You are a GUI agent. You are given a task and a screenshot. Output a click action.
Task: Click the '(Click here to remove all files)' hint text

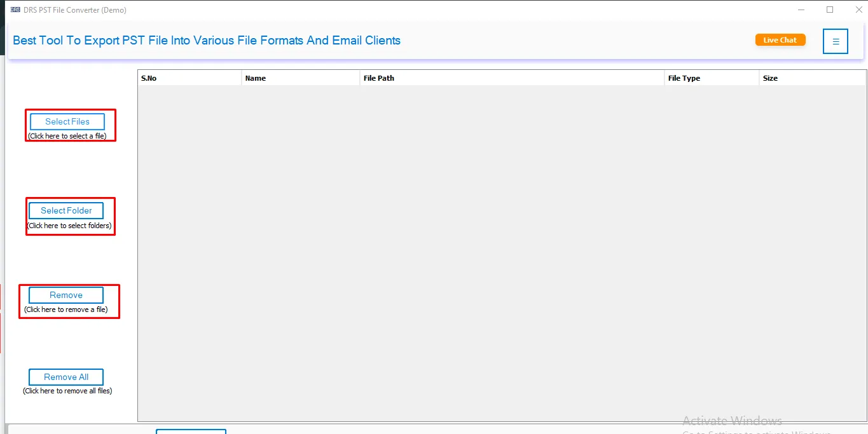[67, 391]
